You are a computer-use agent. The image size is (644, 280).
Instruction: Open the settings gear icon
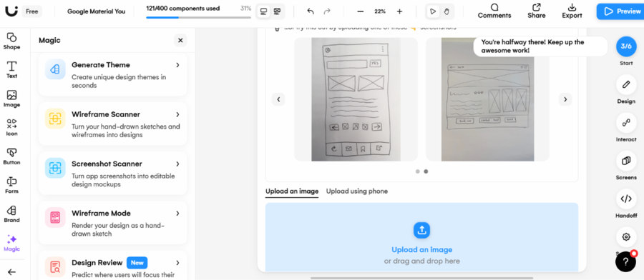(626, 237)
